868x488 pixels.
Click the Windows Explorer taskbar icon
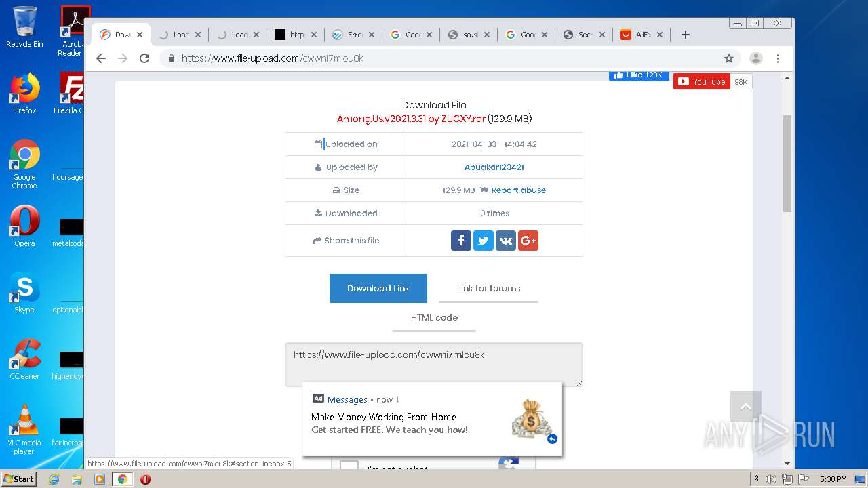[77, 479]
